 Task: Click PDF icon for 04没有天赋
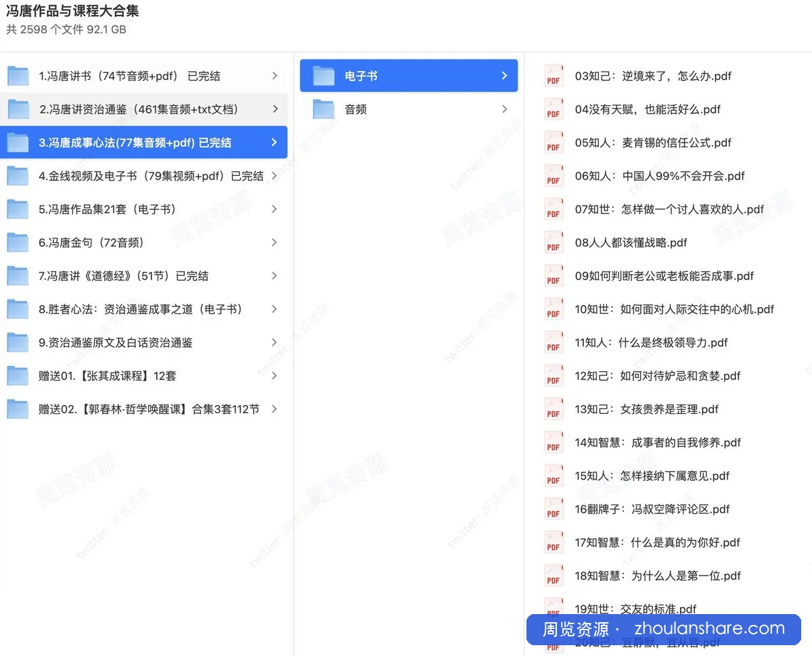click(x=554, y=109)
